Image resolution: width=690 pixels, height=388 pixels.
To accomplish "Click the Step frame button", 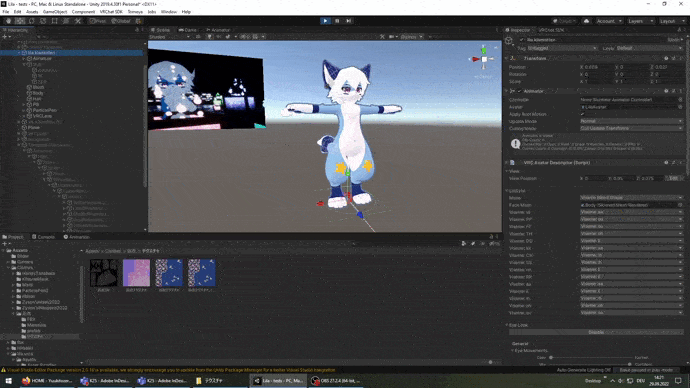I will [x=349, y=21].
